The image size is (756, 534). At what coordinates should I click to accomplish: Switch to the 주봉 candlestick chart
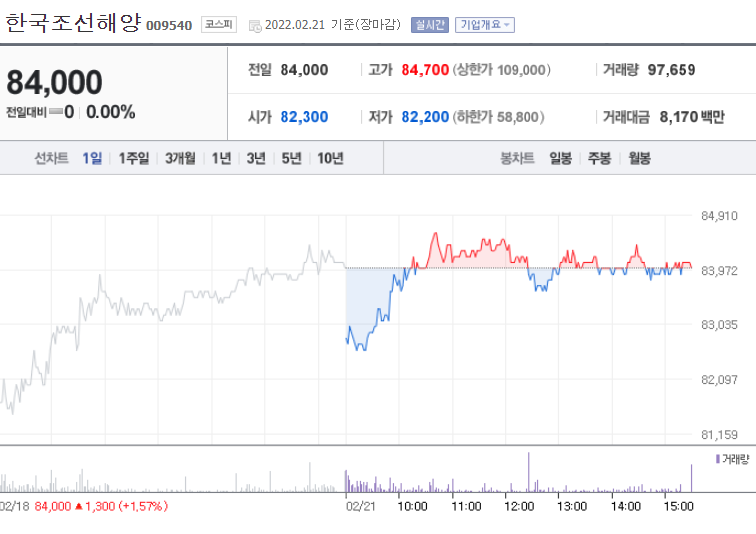tap(599, 158)
